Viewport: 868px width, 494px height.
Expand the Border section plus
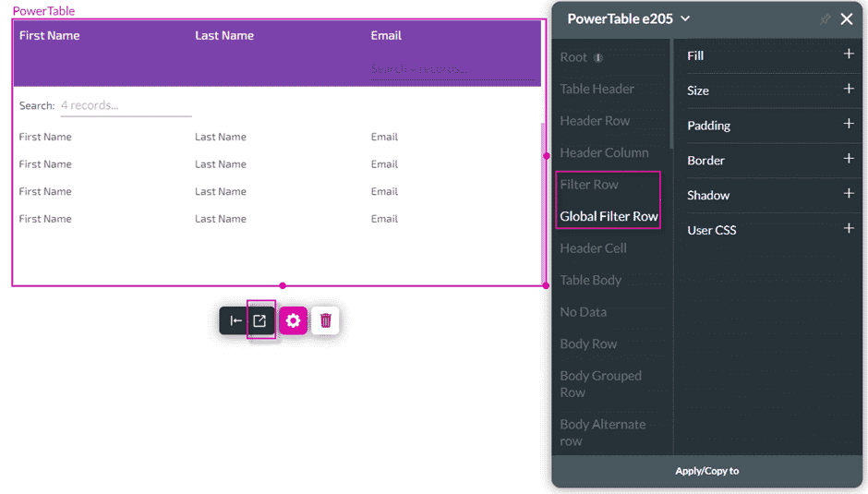click(849, 159)
